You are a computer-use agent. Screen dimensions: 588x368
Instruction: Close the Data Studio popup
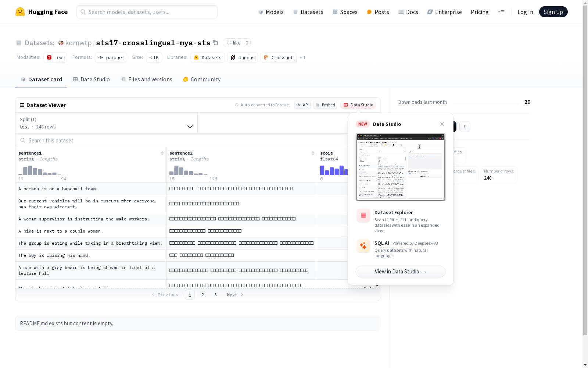(x=442, y=124)
